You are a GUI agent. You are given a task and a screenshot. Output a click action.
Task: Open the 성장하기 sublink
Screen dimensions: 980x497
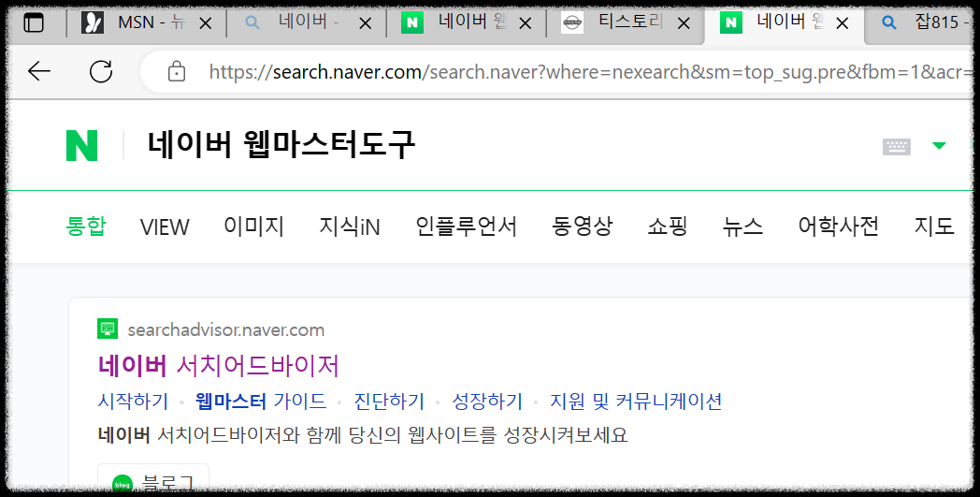point(487,402)
